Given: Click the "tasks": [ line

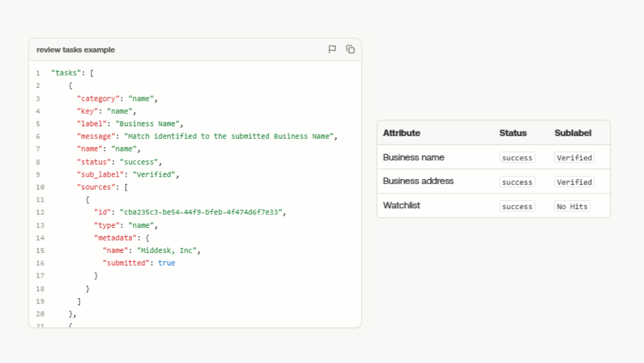Looking at the screenshot, I should [73, 73].
